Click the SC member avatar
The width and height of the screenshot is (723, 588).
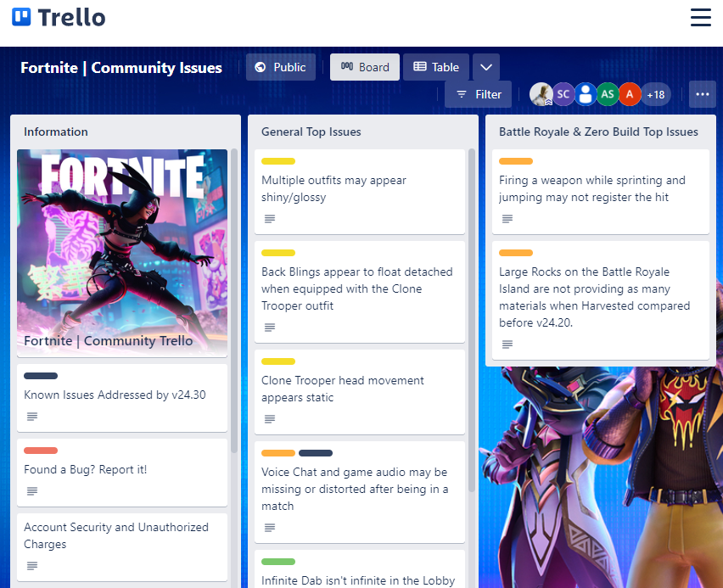(563, 94)
